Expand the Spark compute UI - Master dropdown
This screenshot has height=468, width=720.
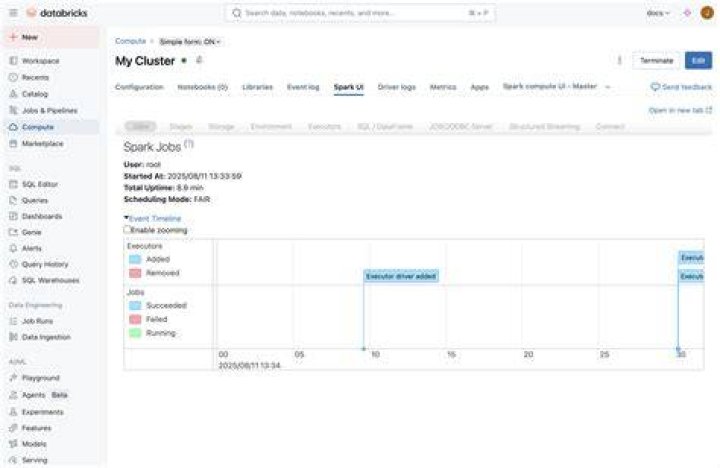click(x=608, y=87)
